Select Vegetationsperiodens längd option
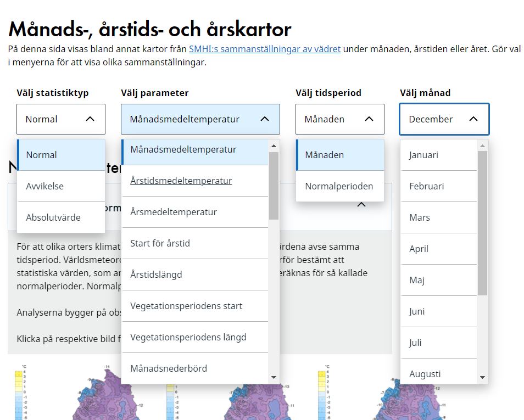524x420 pixels. [188, 337]
